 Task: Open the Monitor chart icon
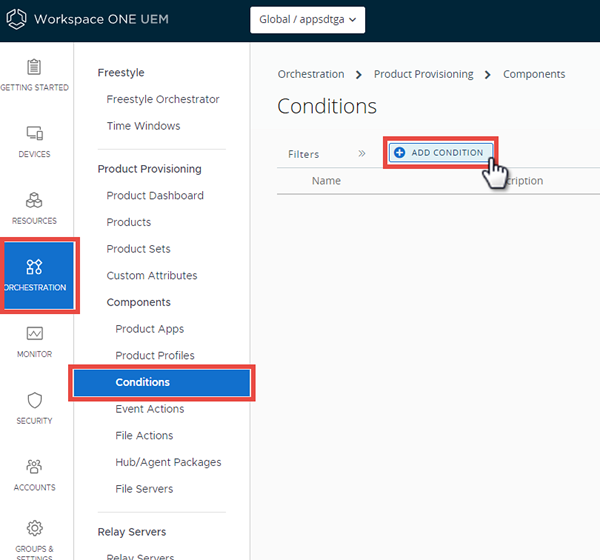click(34, 333)
